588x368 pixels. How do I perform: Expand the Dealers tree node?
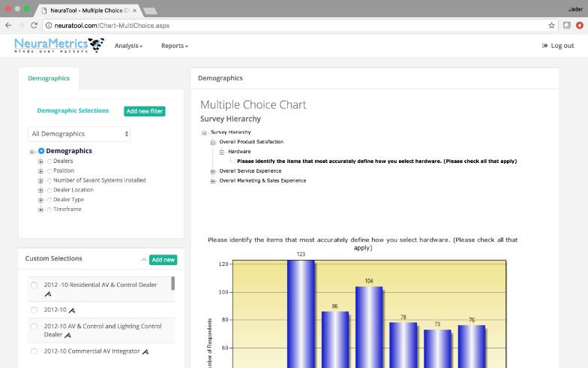40,161
